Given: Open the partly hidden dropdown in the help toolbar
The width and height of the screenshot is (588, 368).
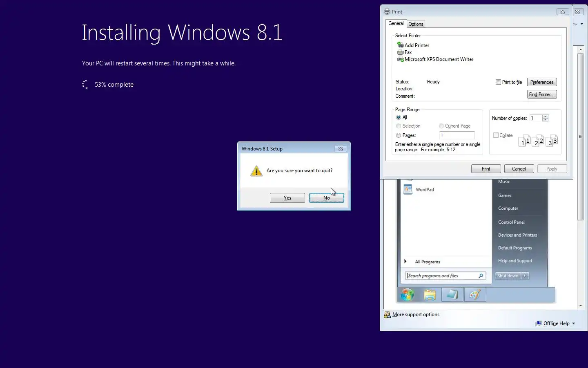Looking at the screenshot, I should click(581, 24).
